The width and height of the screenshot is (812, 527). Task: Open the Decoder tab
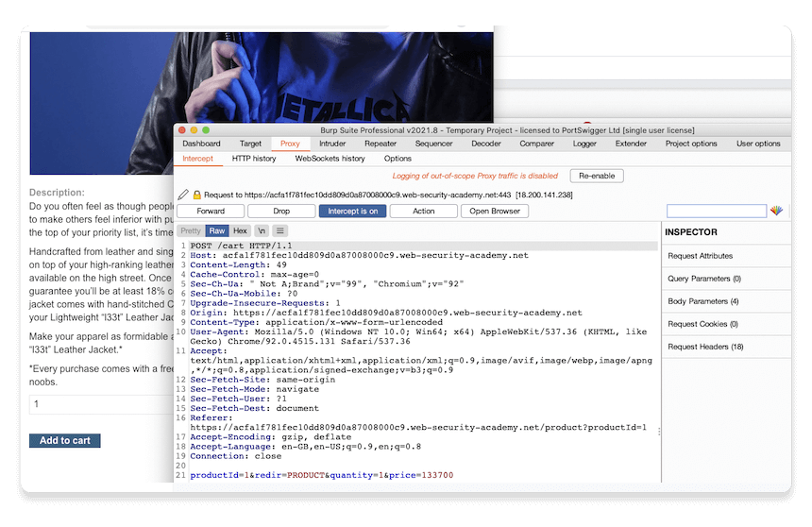pos(486,144)
